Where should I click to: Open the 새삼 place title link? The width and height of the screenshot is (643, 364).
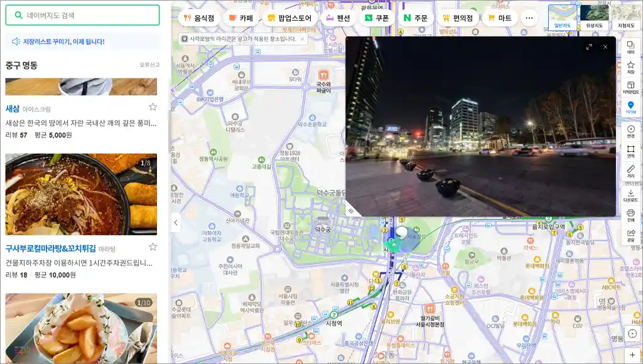[13, 109]
